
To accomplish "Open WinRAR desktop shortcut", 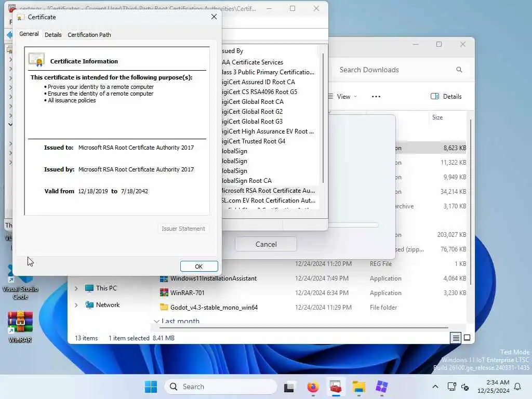I will [20, 327].
